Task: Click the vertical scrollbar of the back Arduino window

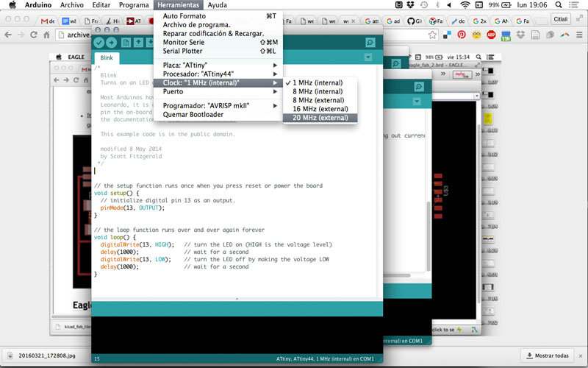Action: point(429,236)
